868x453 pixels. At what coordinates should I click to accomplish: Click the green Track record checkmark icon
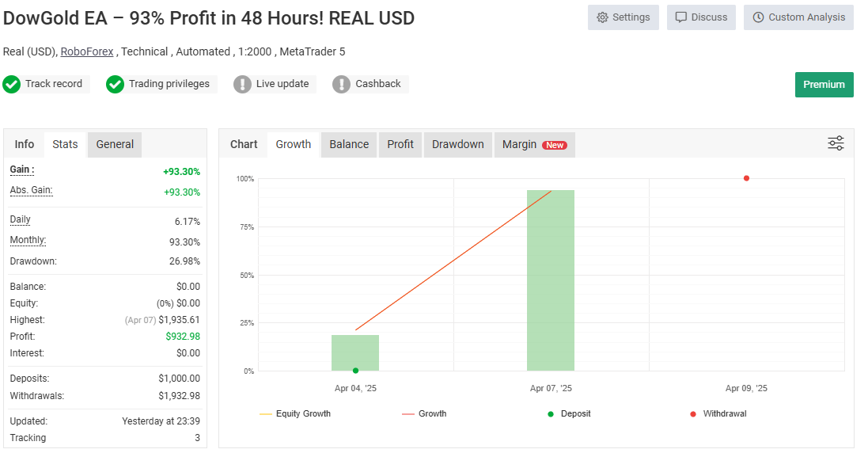[x=12, y=84]
